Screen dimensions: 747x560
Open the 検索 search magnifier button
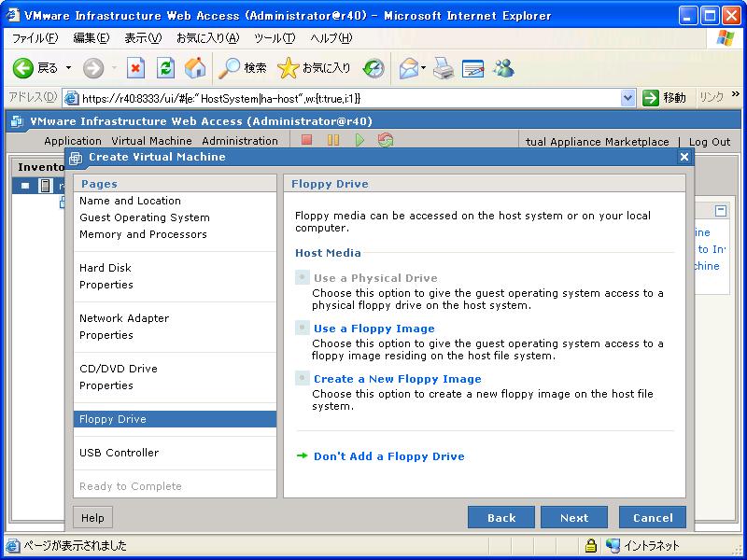click(243, 68)
